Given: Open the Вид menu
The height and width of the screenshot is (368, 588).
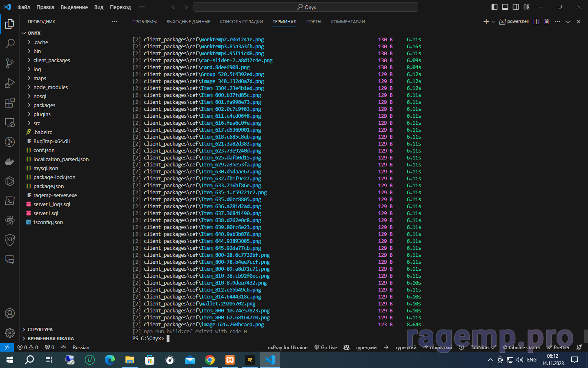Looking at the screenshot, I should pyautogui.click(x=98, y=7).
